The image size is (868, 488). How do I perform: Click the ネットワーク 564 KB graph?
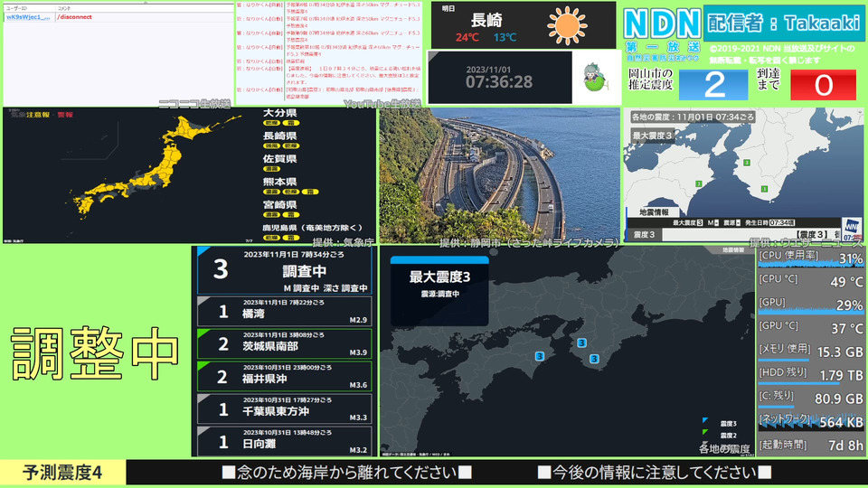811,422
